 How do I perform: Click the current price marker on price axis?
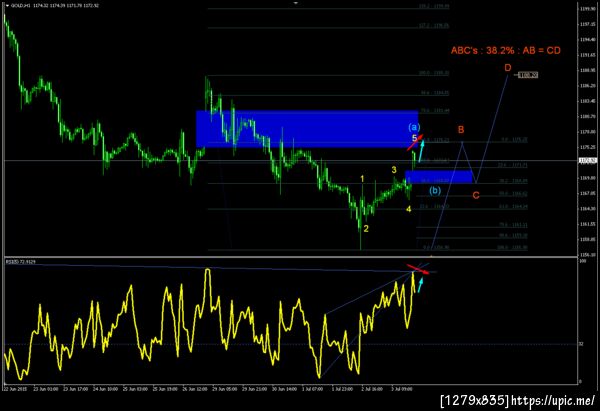588,160
